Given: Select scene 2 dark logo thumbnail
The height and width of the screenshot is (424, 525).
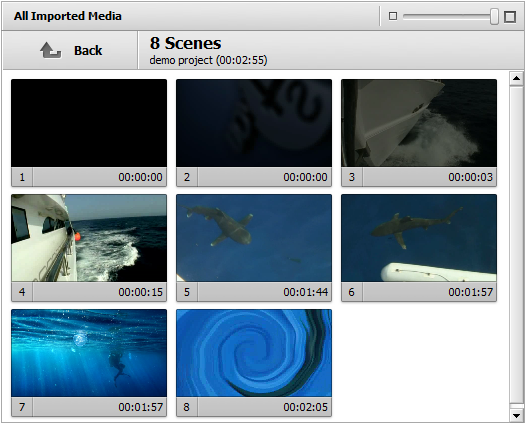Looking at the screenshot, I should (x=254, y=123).
